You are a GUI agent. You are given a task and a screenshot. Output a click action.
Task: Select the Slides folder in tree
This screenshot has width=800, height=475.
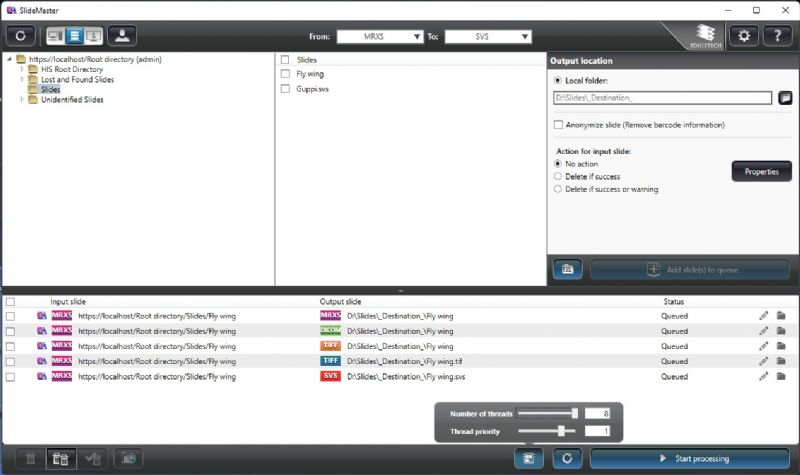(51, 90)
